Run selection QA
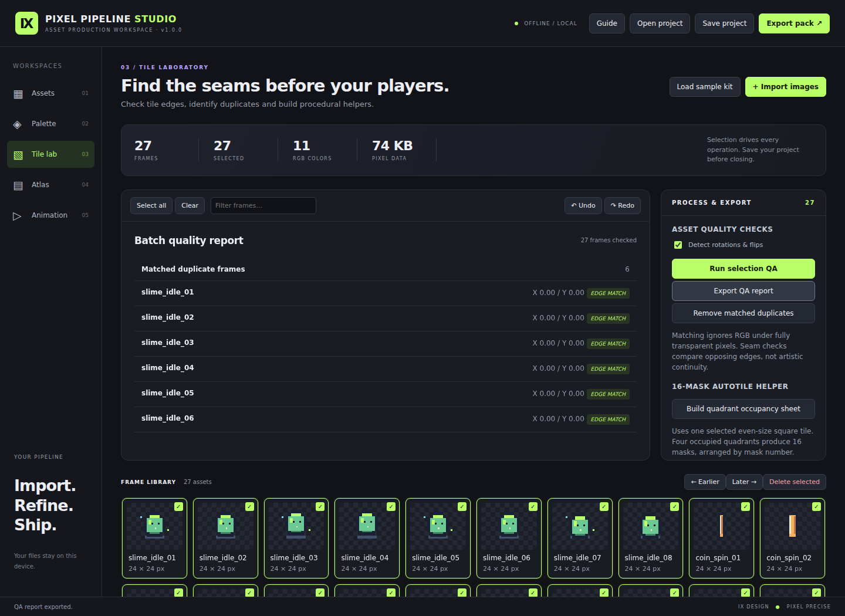The height and width of the screenshot is (616, 845). (x=743, y=269)
